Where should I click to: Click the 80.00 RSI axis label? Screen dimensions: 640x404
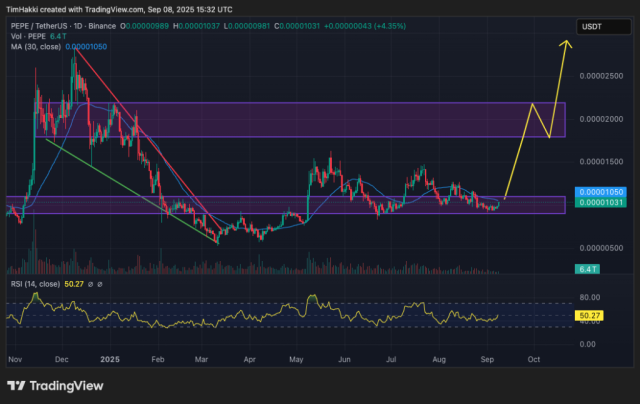click(590, 297)
